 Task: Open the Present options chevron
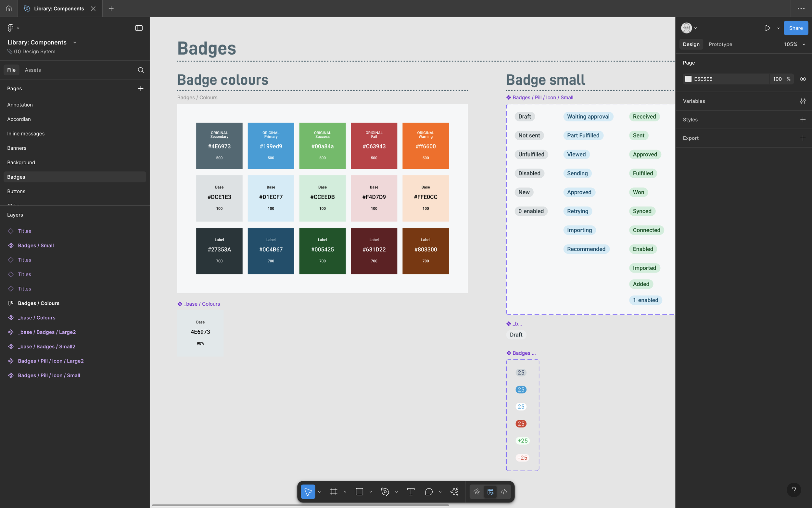pos(778,28)
